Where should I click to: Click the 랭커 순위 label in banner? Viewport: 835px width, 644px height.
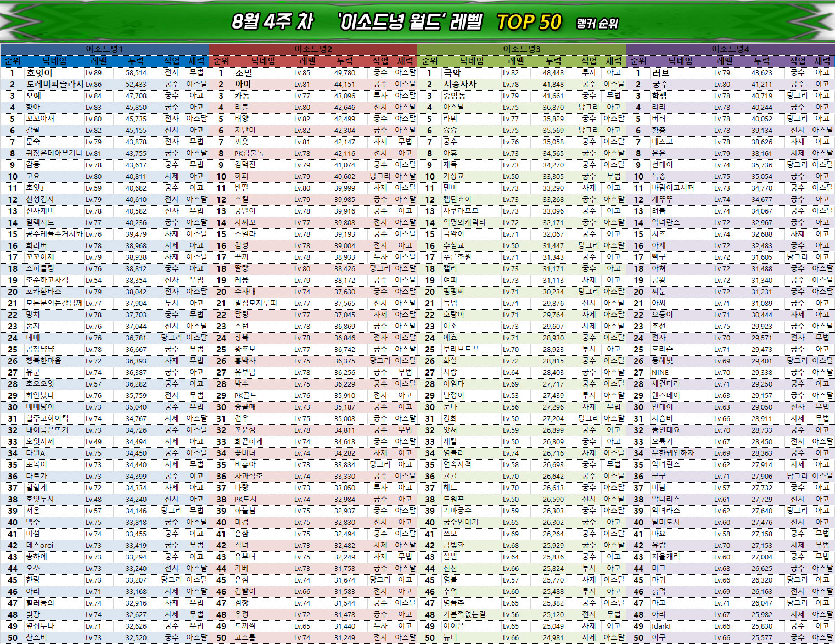click(597, 24)
